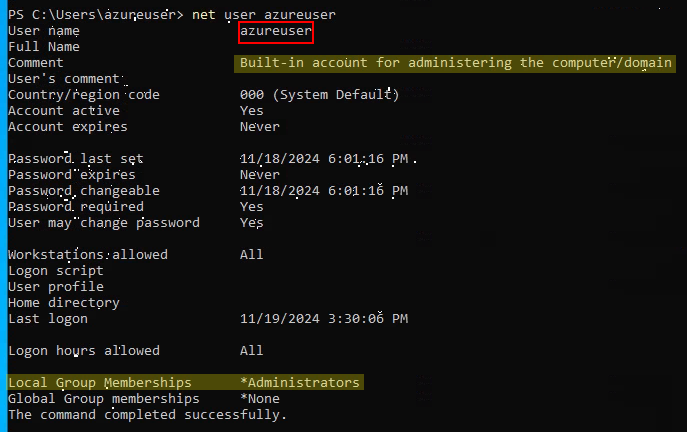Click the Password last set date value

(324, 159)
